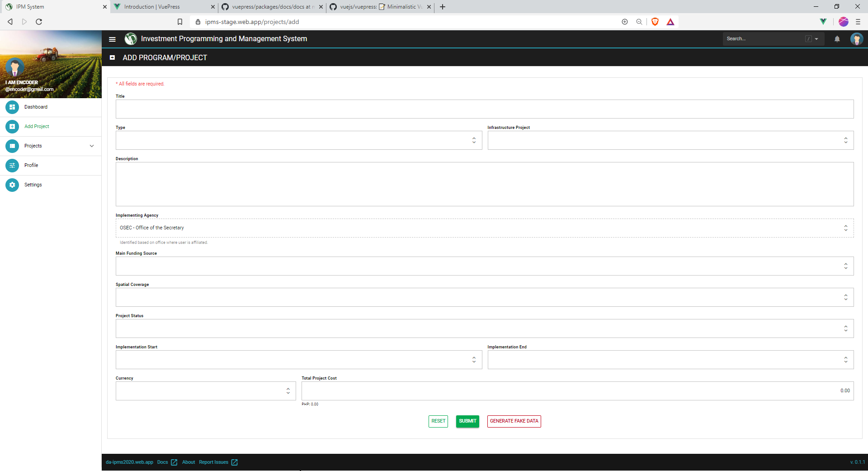The height and width of the screenshot is (471, 868).
Task: Click the IPMS logo in header
Action: click(x=131, y=39)
